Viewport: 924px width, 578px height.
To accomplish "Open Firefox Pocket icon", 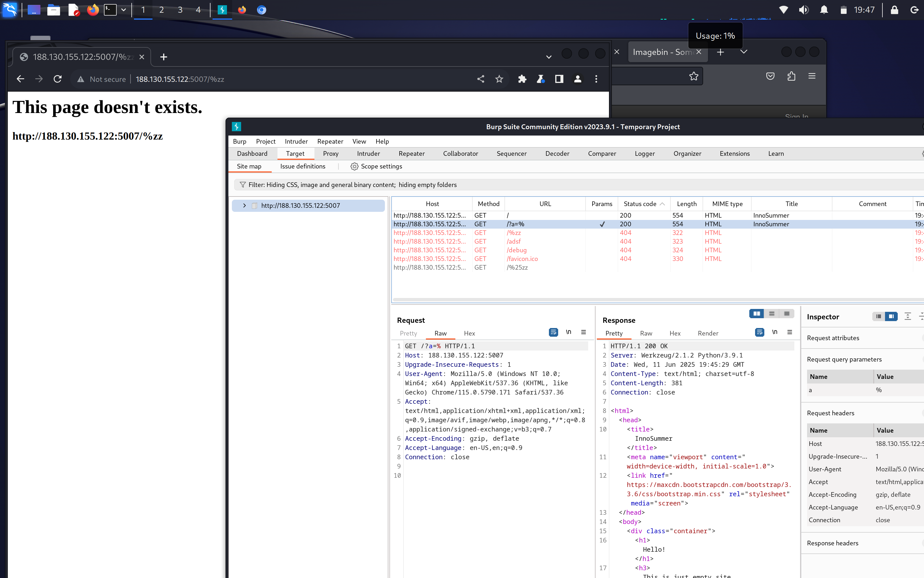I will coord(770,76).
